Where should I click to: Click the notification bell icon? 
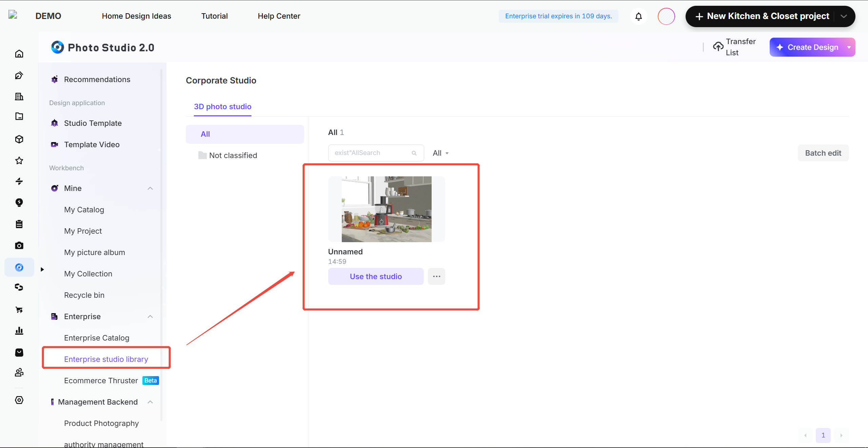click(x=639, y=16)
